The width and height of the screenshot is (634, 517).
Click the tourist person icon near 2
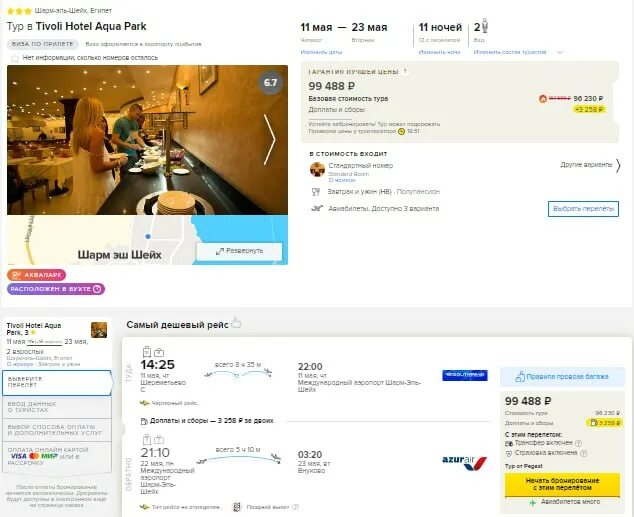(485, 26)
